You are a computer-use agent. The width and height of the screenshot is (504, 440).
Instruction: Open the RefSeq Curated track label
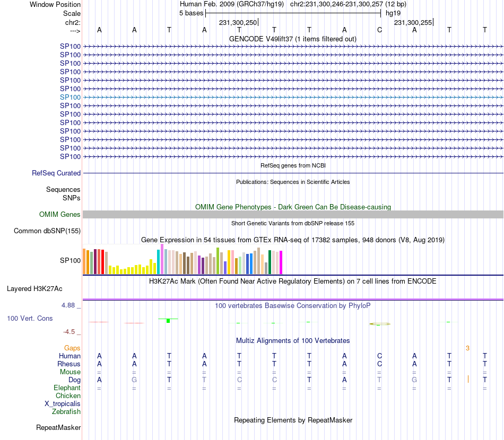pyautogui.click(x=56, y=173)
